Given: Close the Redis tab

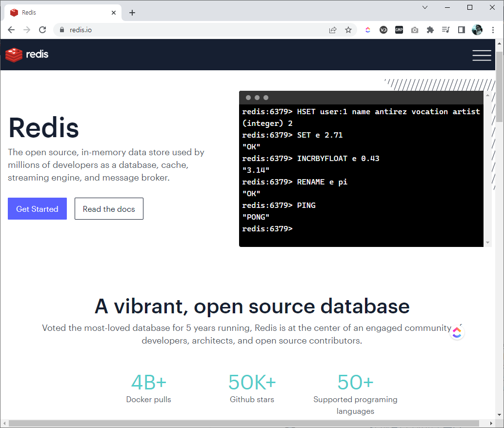Looking at the screenshot, I should 114,13.
